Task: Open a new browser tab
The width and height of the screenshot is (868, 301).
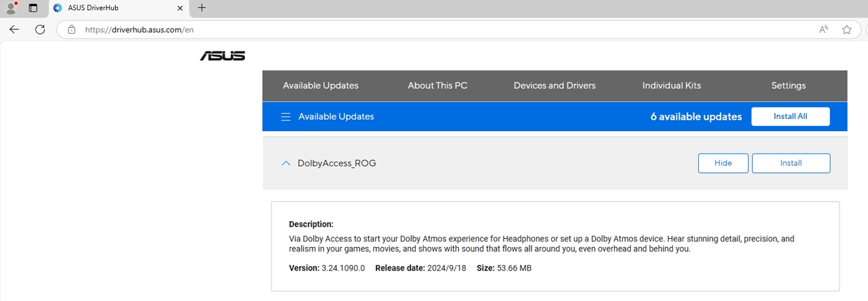Action: (x=202, y=8)
